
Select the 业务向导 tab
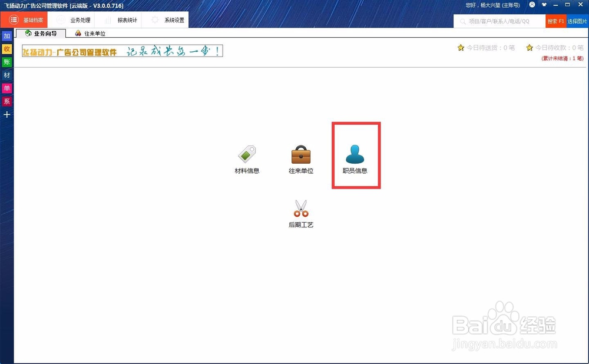pos(41,33)
